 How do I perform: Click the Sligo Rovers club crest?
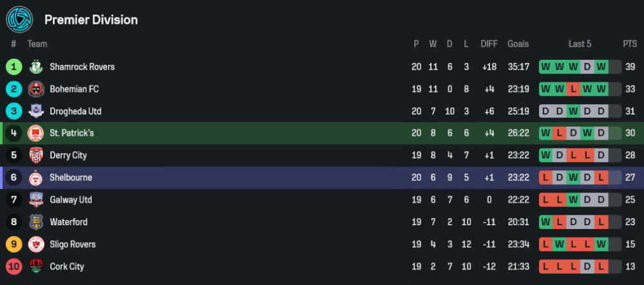(x=35, y=244)
